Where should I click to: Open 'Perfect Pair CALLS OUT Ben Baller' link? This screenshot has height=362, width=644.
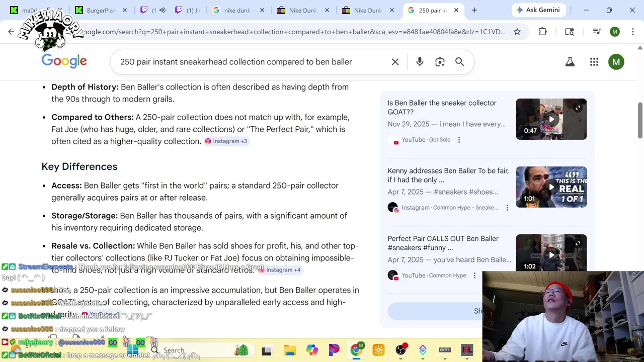tap(443, 243)
